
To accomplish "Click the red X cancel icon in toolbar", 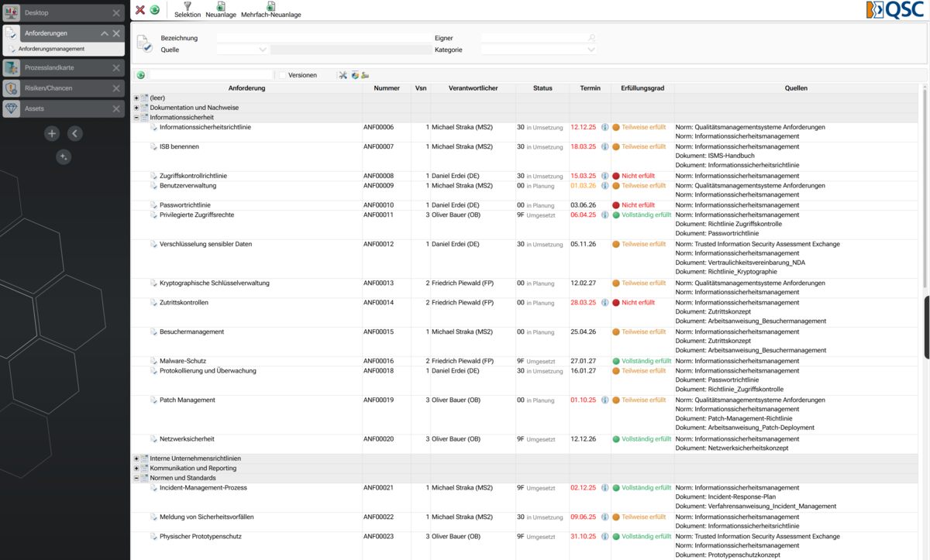I will (x=139, y=10).
